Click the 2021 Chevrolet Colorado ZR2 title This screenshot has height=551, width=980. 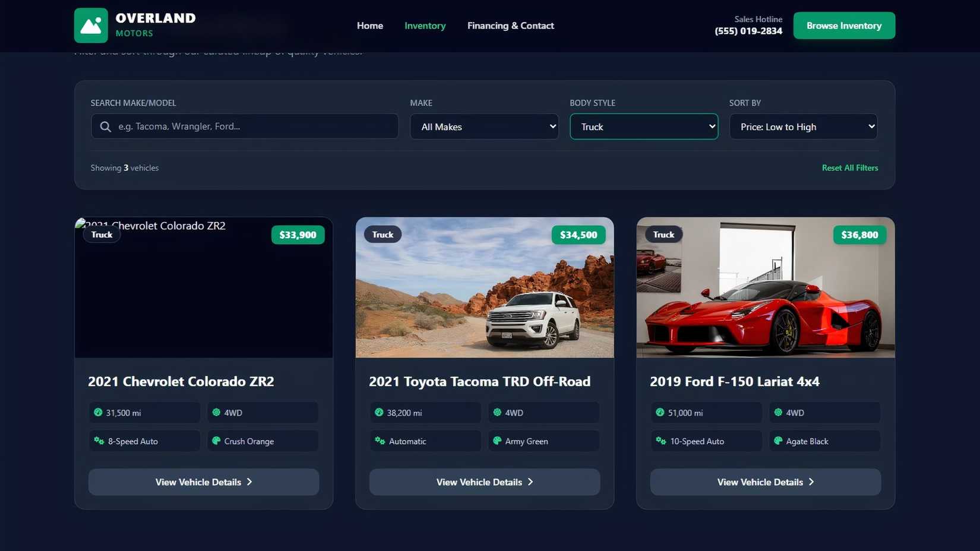(x=181, y=381)
